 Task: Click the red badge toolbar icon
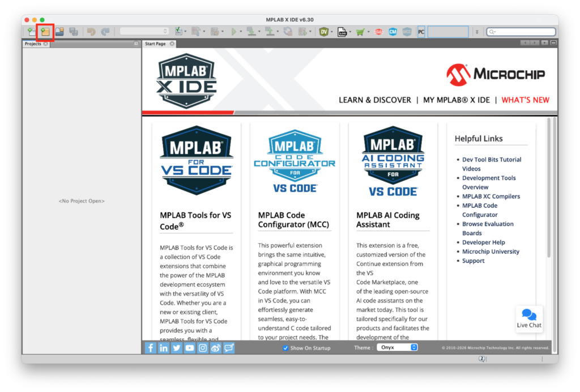(x=378, y=32)
